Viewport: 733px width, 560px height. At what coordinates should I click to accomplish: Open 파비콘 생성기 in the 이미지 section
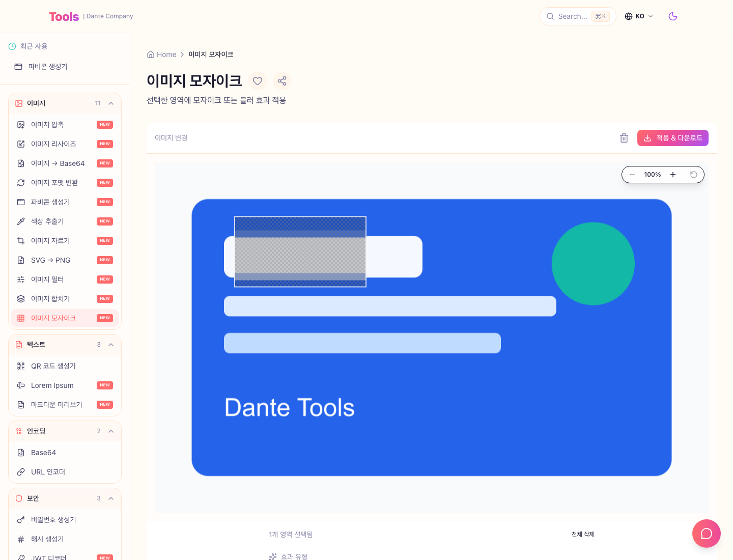click(x=65, y=202)
